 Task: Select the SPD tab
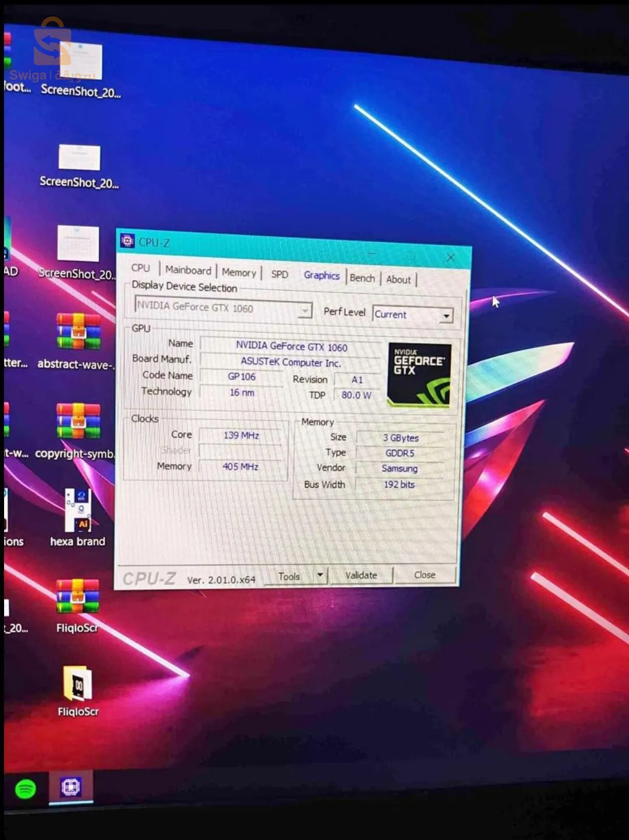[x=280, y=274]
